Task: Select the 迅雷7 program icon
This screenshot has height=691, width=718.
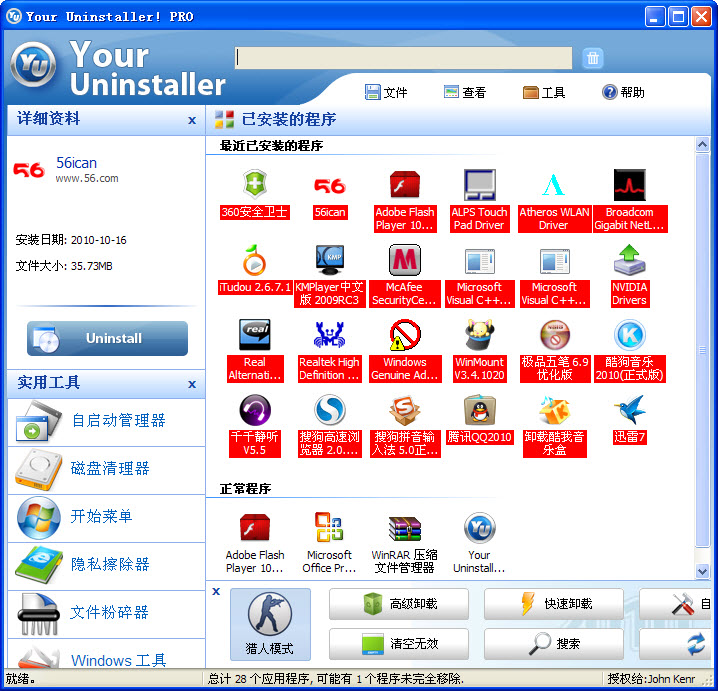Action: pyautogui.click(x=629, y=411)
